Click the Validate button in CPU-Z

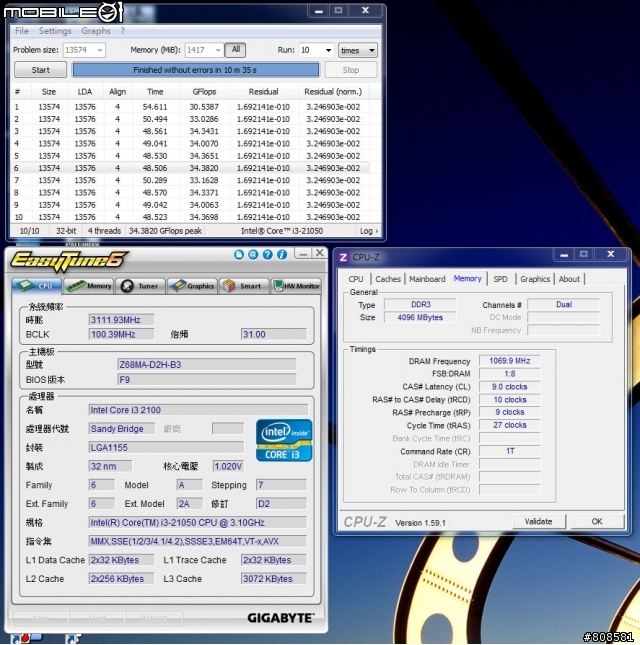click(x=538, y=522)
